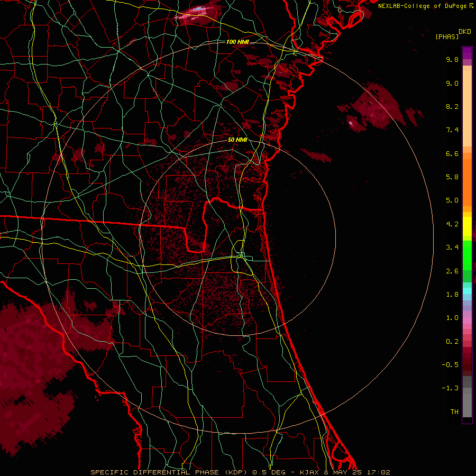476x476 pixels.
Task: Click the 3.4 value on the color scale
Action: pos(452,248)
